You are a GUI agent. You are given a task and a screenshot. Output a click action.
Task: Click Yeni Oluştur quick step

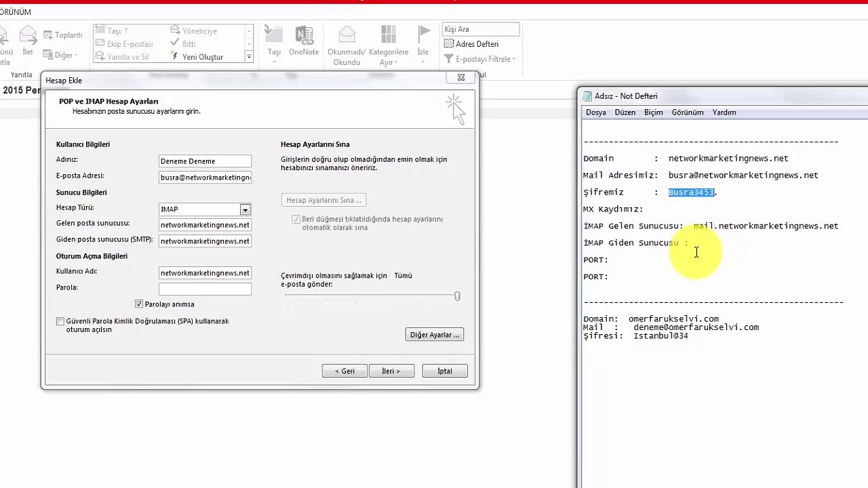pyautogui.click(x=197, y=57)
